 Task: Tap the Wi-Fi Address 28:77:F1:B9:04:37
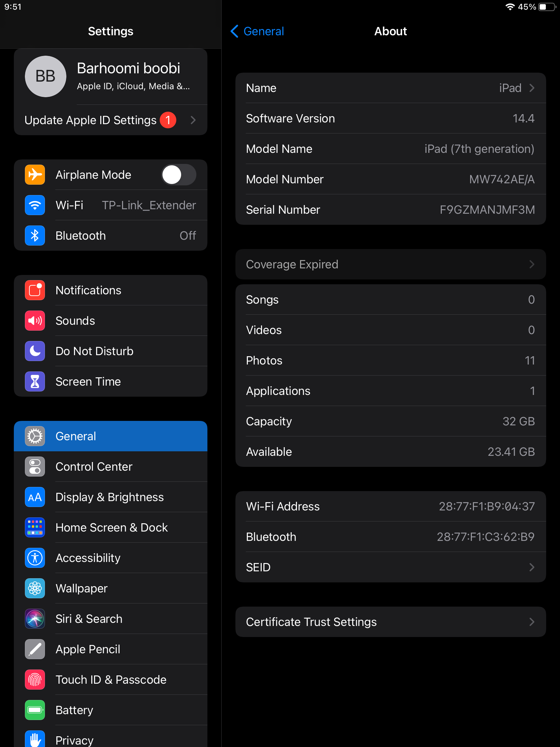click(x=487, y=506)
